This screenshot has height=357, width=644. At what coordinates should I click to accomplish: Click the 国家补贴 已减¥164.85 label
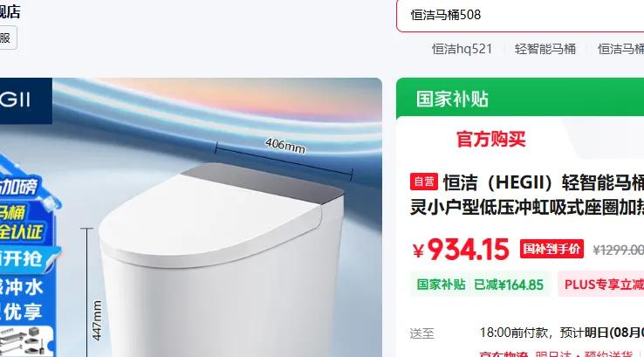pyautogui.click(x=480, y=285)
